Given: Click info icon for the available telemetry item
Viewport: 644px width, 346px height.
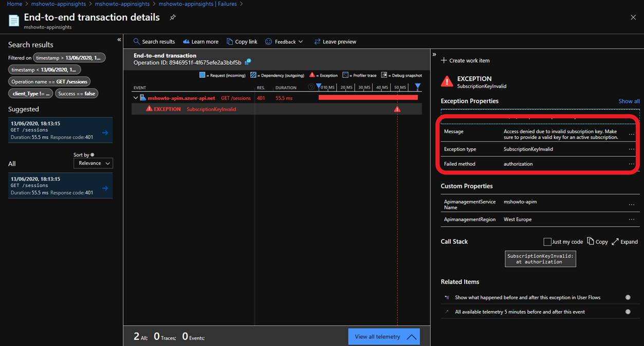Looking at the screenshot, I should pos(628,312).
